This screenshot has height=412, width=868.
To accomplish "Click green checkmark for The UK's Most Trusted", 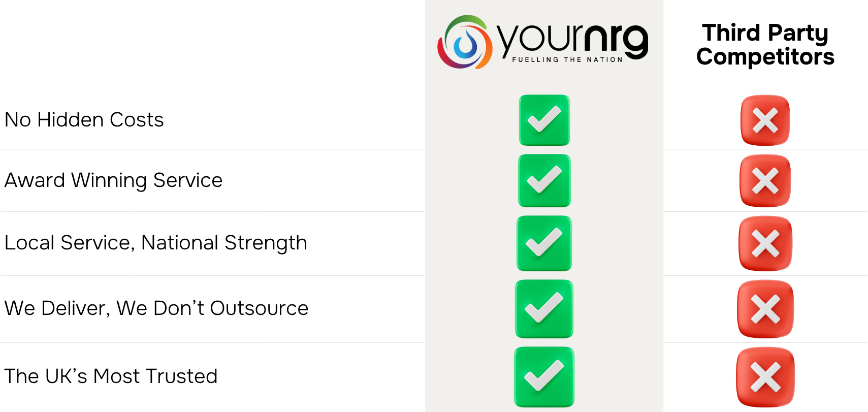I will point(544,376).
